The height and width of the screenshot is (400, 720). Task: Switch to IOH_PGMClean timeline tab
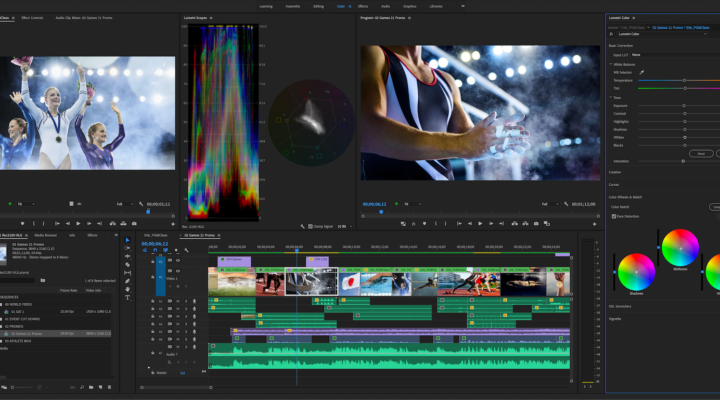coord(156,235)
